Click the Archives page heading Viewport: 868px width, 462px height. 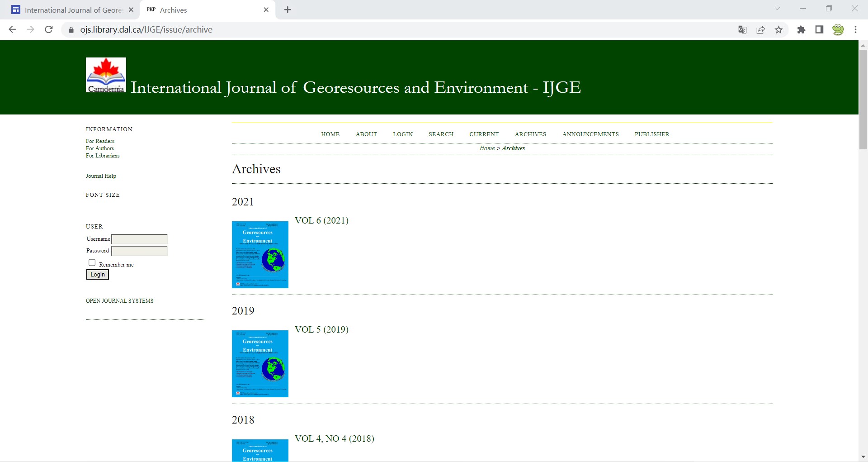pyautogui.click(x=256, y=169)
